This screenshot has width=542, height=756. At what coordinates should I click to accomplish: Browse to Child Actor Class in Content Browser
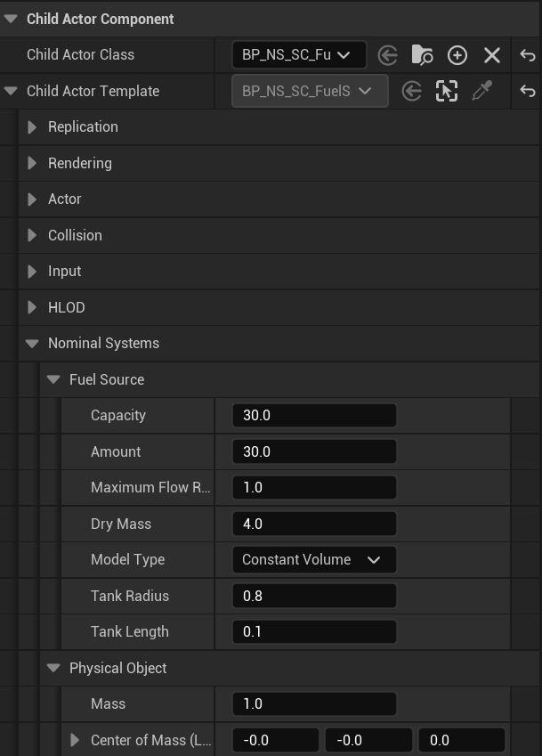click(x=422, y=55)
